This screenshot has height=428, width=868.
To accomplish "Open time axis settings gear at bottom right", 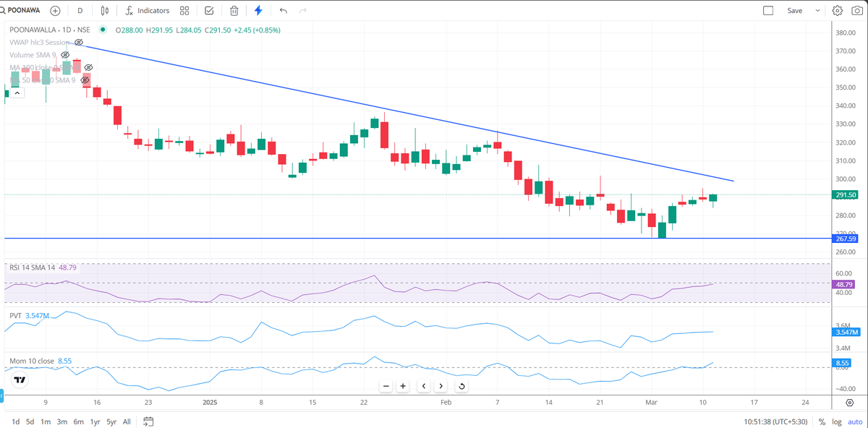I will pos(849,401).
